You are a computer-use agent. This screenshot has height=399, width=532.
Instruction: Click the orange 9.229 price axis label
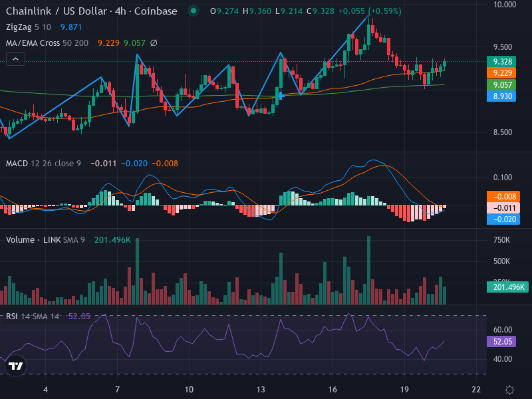point(501,73)
